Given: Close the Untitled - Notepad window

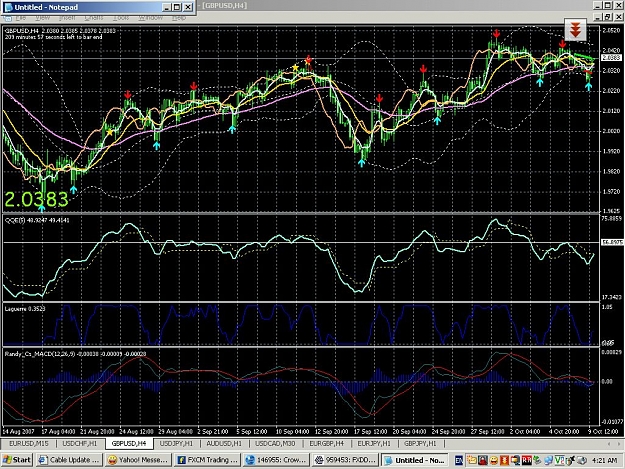Looking at the screenshot, I should coord(188,7).
